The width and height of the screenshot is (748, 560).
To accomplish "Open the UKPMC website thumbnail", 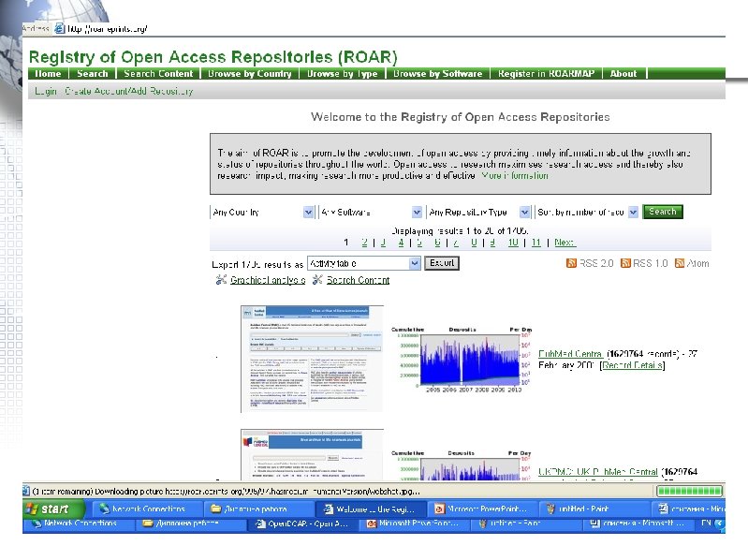I will (x=312, y=454).
